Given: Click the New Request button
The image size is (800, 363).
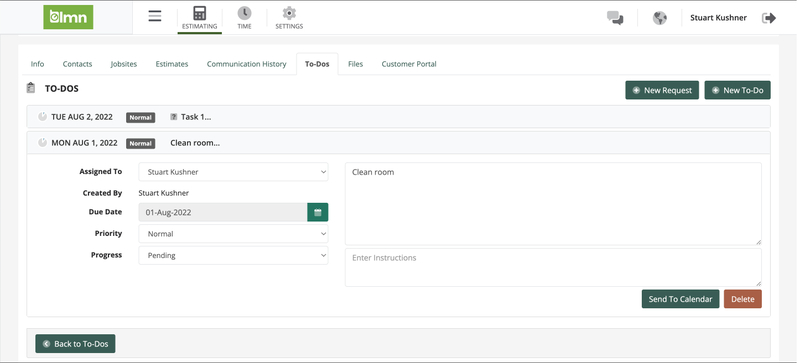Looking at the screenshot, I should 662,90.
